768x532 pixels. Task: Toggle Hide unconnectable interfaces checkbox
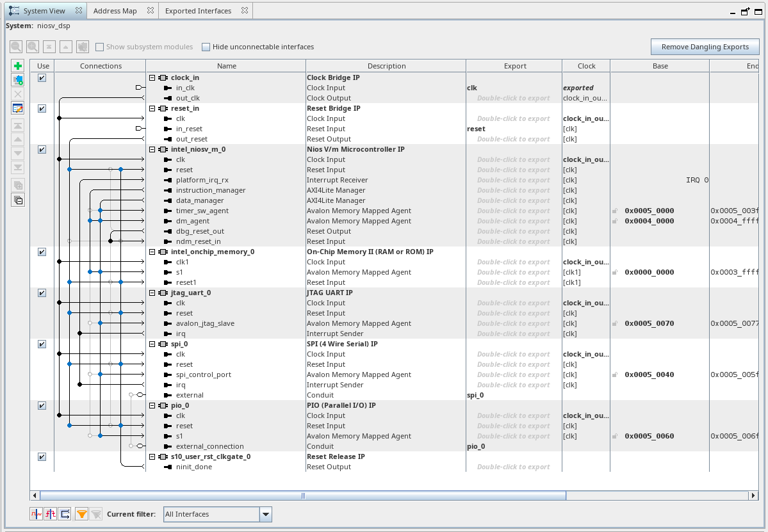[x=206, y=47]
